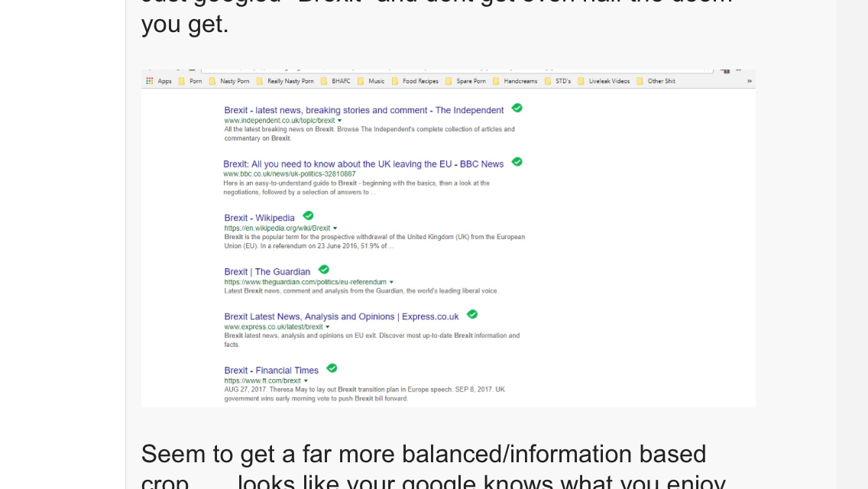868x489 pixels.
Task: Click the URL www.bbc.co.uk/news/uk-politics-32810887
Action: pyautogui.click(x=290, y=174)
